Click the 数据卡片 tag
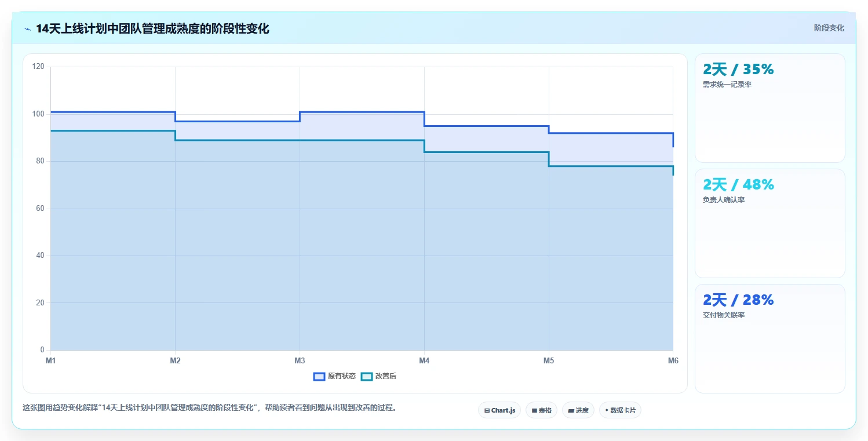The width and height of the screenshot is (868, 441). pos(620,410)
